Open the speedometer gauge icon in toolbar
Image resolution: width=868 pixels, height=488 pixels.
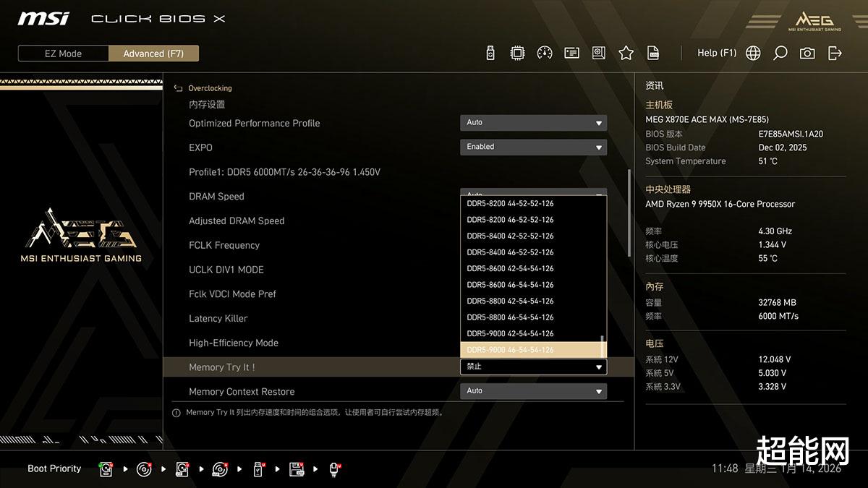(x=545, y=53)
